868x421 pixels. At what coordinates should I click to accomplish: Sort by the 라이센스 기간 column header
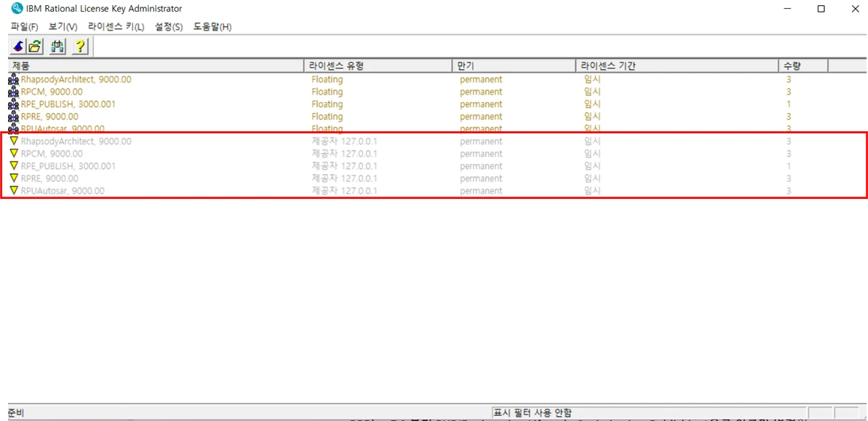click(677, 66)
